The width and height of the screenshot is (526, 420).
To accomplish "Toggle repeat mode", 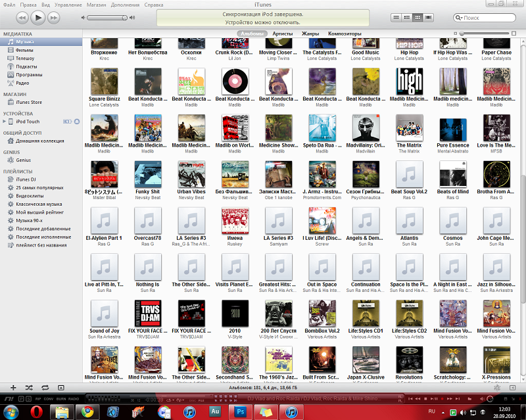I will 45,388.
